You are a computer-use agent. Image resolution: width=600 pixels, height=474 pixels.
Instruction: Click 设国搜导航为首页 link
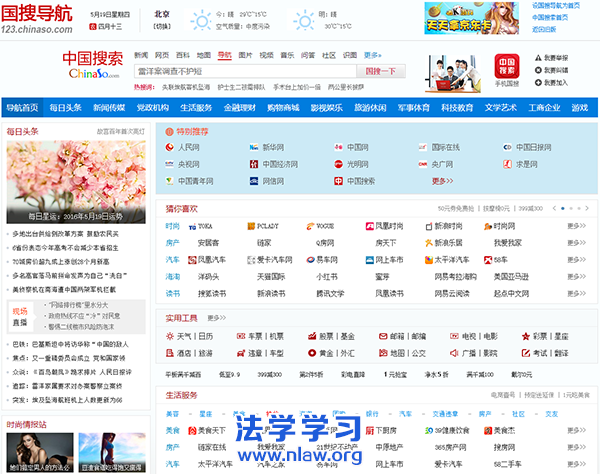[x=556, y=5]
